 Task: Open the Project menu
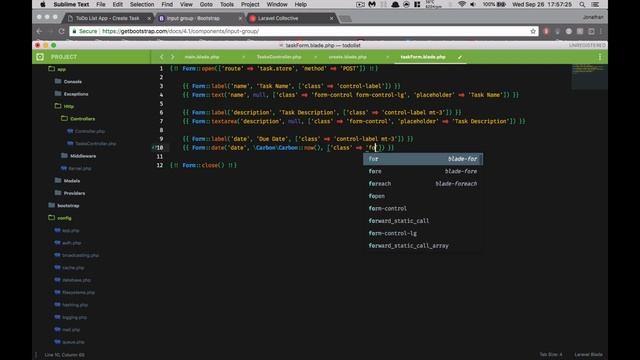tap(250, 4)
